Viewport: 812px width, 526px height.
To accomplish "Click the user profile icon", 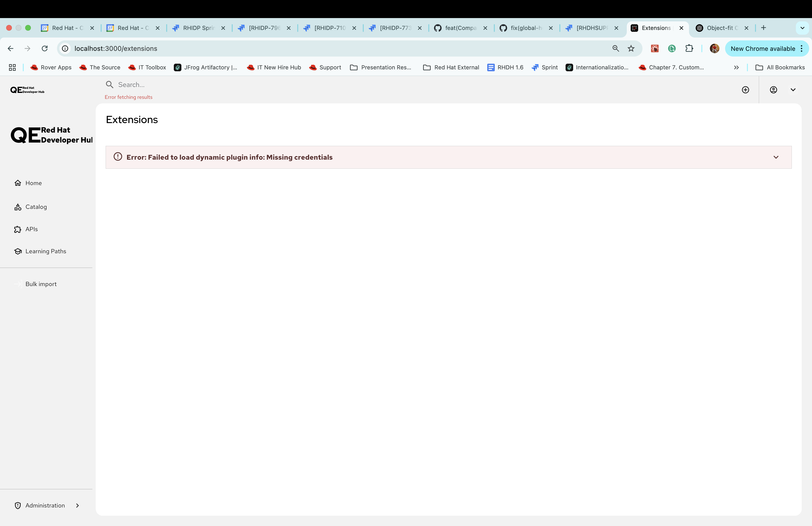I will tap(774, 90).
